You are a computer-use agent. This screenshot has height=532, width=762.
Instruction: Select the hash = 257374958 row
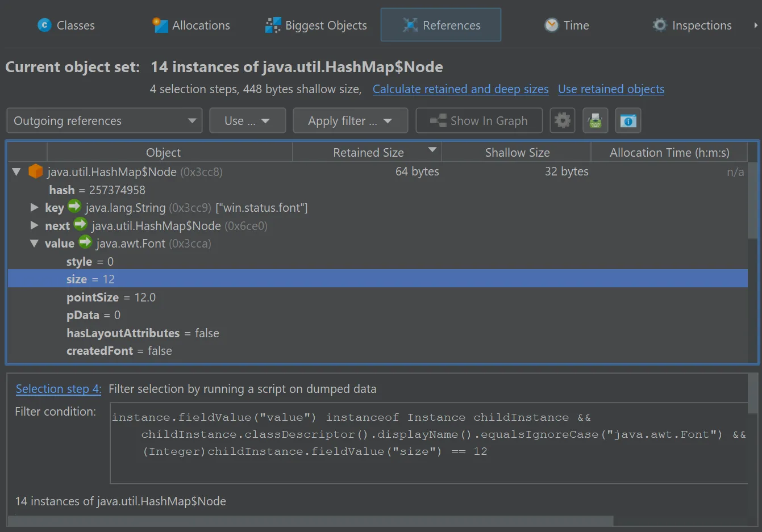[x=378, y=190]
